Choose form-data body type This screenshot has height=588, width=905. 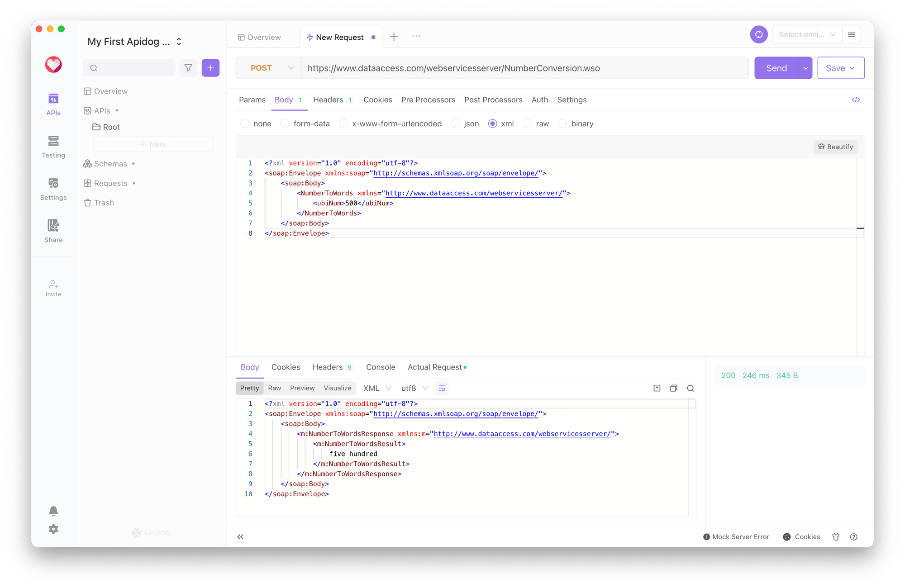tap(285, 124)
